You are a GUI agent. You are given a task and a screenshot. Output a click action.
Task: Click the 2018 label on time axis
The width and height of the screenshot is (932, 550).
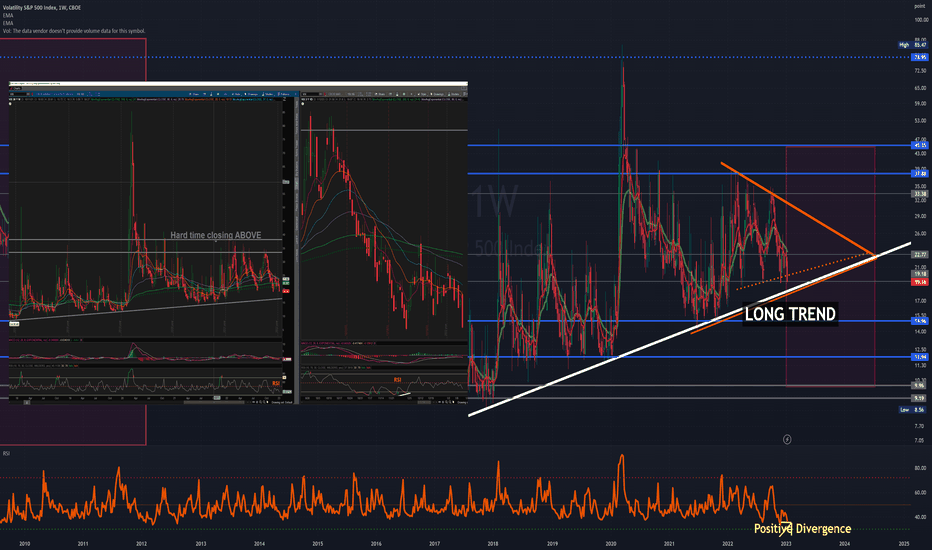click(x=493, y=543)
